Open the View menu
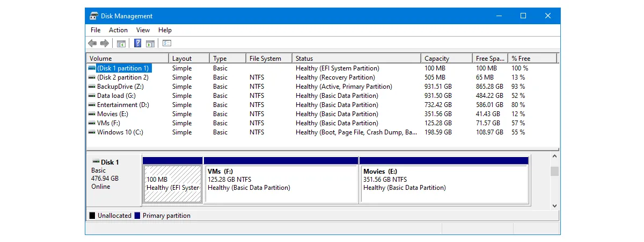The image size is (644, 242). tap(143, 30)
